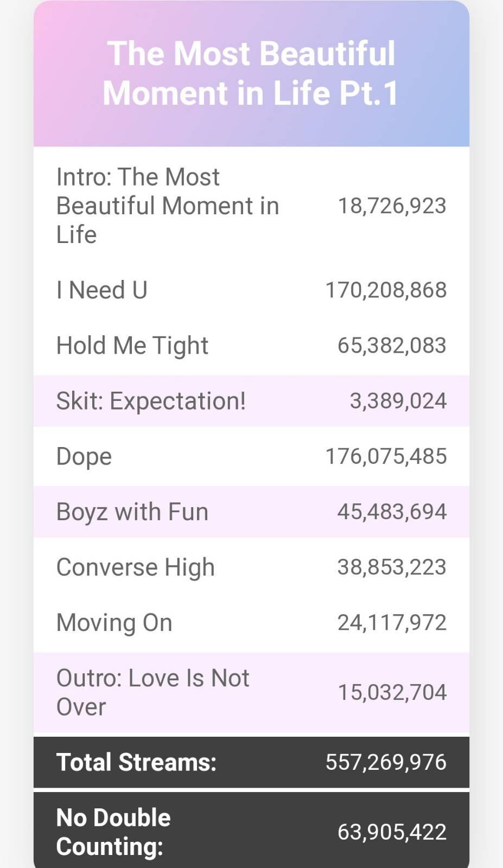Click the Converse High track name

click(136, 567)
